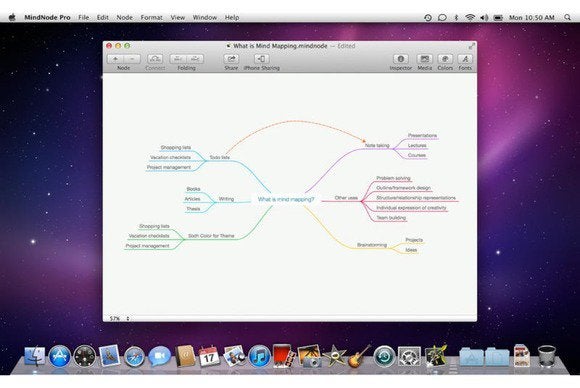Select the 'Individual expression of creativity' node
The height and width of the screenshot is (388, 580).
tap(411, 208)
